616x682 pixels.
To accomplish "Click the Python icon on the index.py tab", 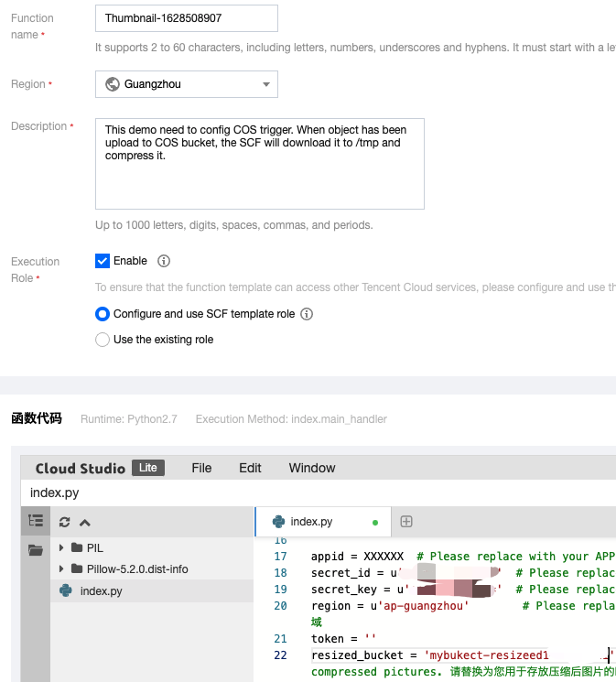I will 278,522.
